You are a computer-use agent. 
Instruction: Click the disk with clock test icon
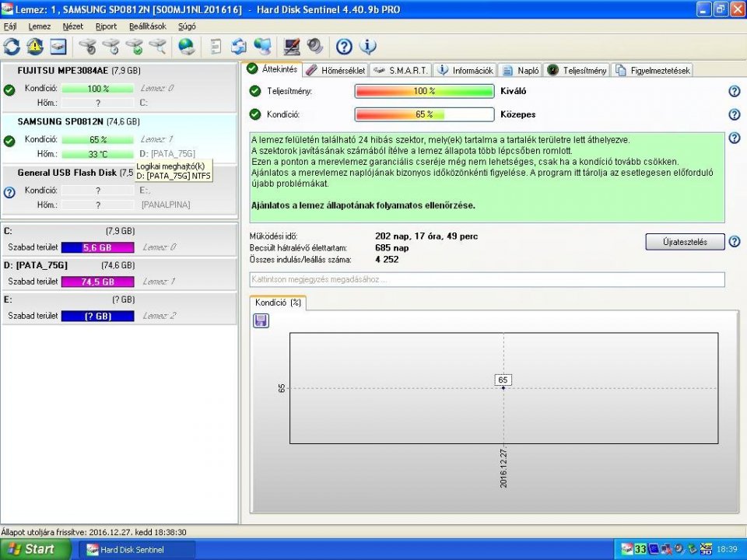pos(111,47)
